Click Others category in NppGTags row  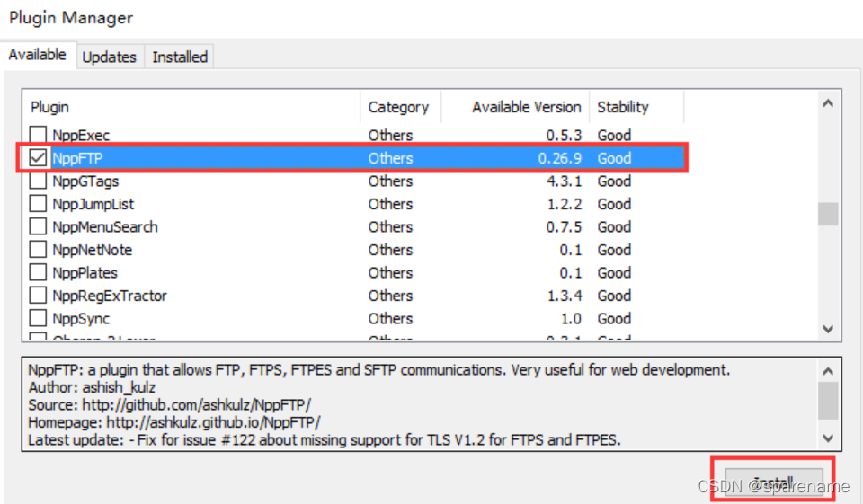tap(390, 181)
